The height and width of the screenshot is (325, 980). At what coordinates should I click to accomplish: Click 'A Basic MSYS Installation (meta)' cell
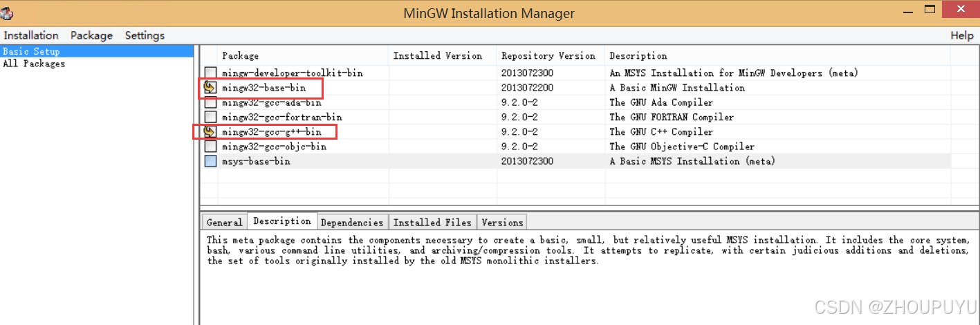(x=692, y=161)
